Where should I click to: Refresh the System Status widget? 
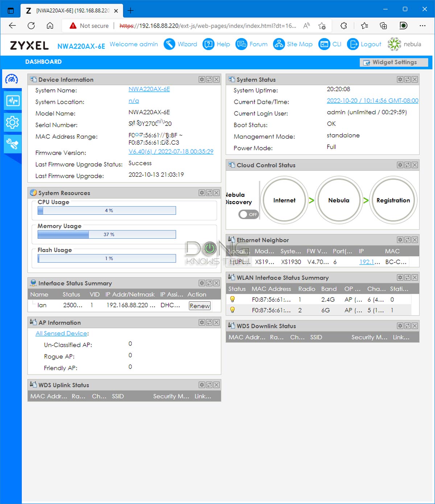[x=407, y=79]
